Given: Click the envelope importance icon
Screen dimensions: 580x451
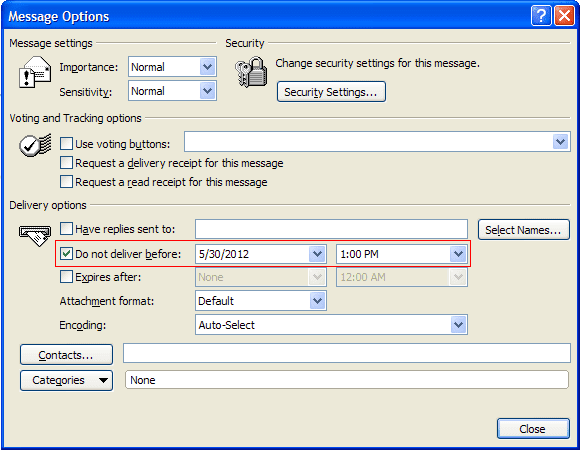Looking at the screenshot, I should (x=35, y=72).
